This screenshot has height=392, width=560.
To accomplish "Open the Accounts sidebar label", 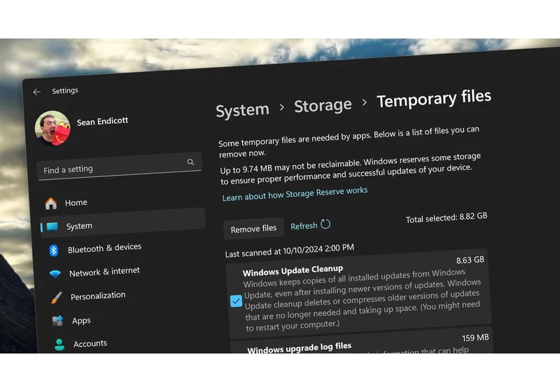I will point(90,344).
